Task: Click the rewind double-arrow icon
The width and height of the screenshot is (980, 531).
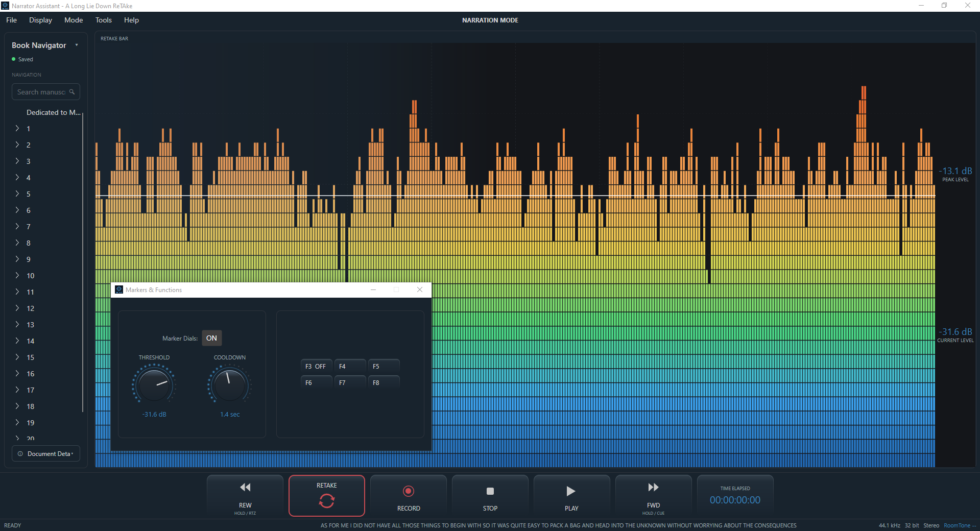Action: [x=245, y=487]
